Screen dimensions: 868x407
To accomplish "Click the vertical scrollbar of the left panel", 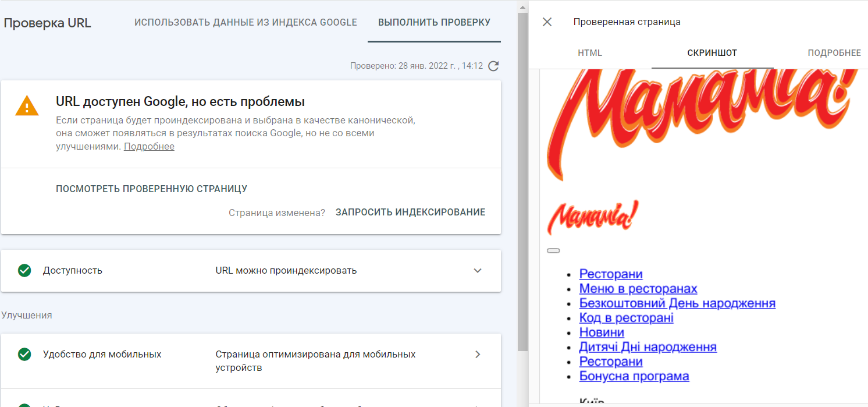I will click(x=522, y=175).
